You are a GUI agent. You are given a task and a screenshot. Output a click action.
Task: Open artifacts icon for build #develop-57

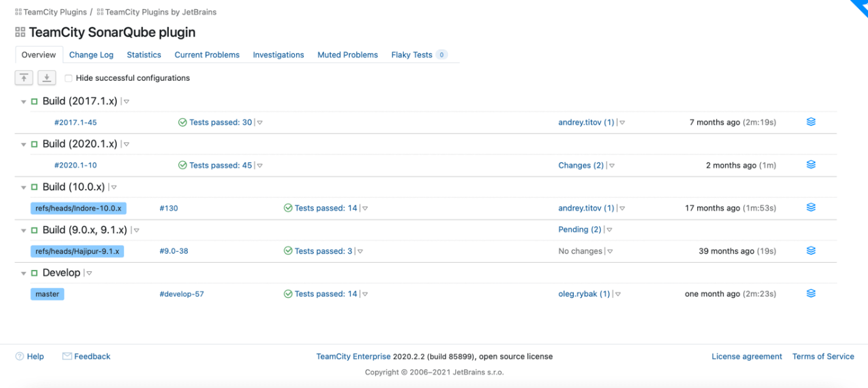click(x=811, y=294)
